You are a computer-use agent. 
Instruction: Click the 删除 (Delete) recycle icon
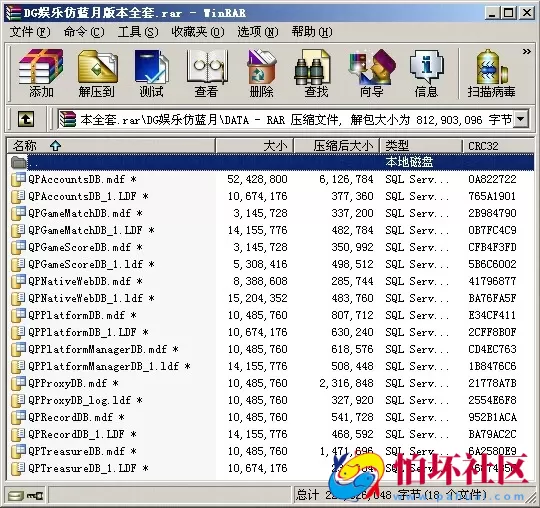tap(262, 73)
